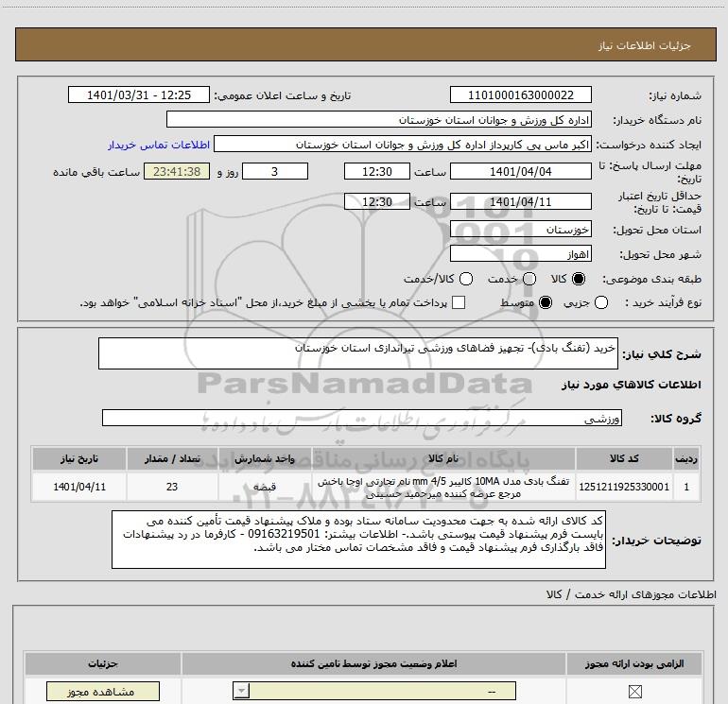Toggle Islamic treasury bonds payment checkbox
This screenshot has height=704, width=728.
coord(459,302)
